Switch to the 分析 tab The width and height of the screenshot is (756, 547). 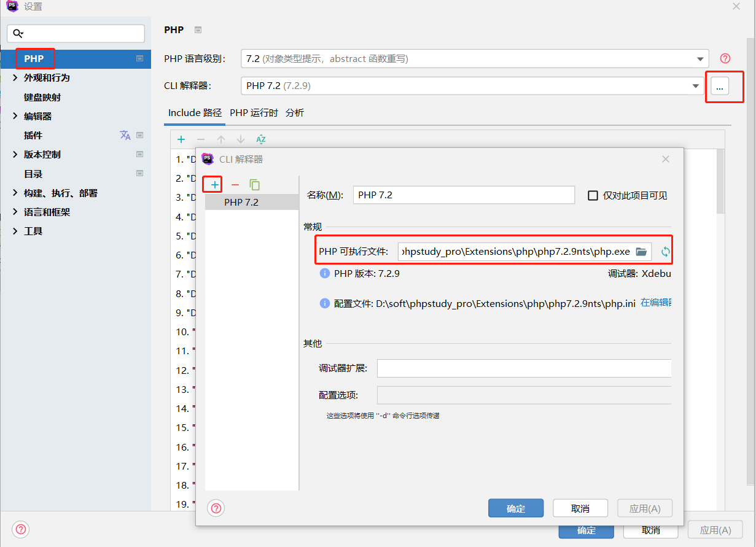pyautogui.click(x=295, y=113)
